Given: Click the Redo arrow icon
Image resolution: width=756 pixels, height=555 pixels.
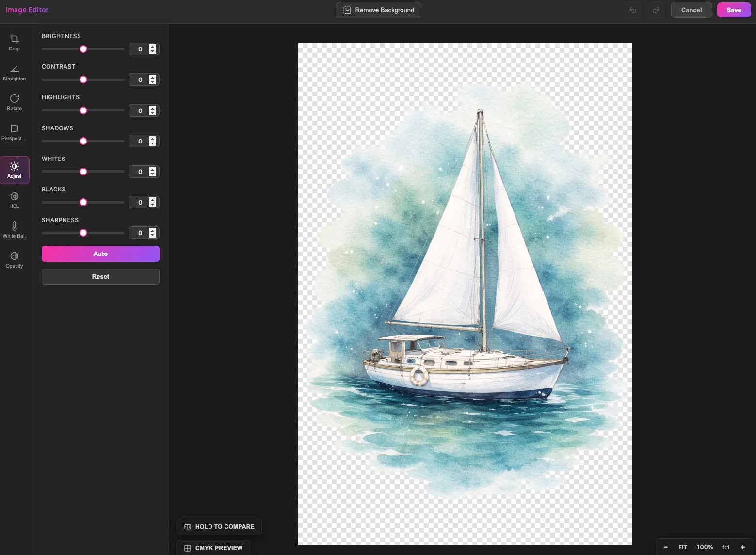Looking at the screenshot, I should point(656,10).
